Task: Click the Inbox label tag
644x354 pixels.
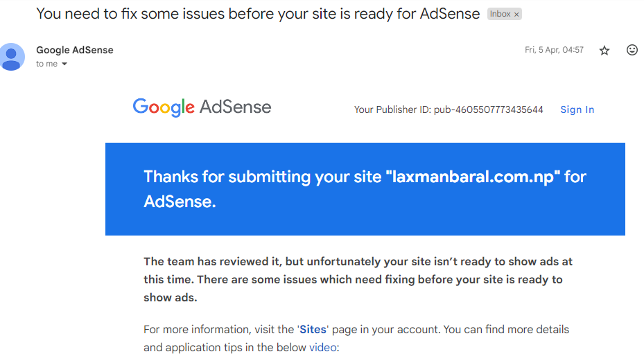Action: click(500, 14)
